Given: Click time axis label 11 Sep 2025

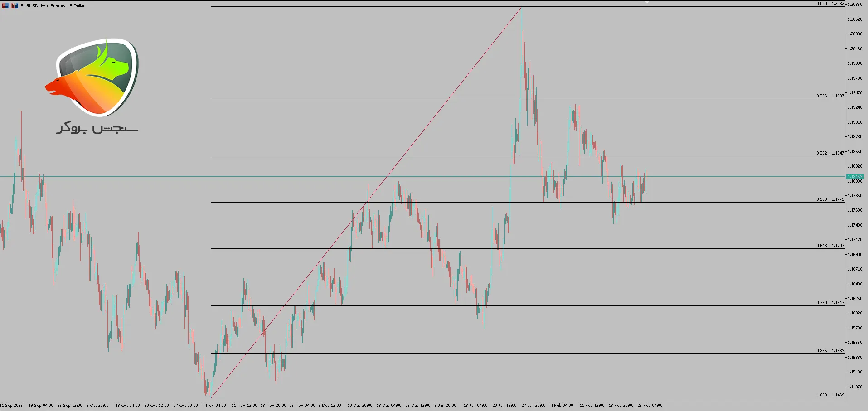Looking at the screenshot, I should [x=11, y=406].
